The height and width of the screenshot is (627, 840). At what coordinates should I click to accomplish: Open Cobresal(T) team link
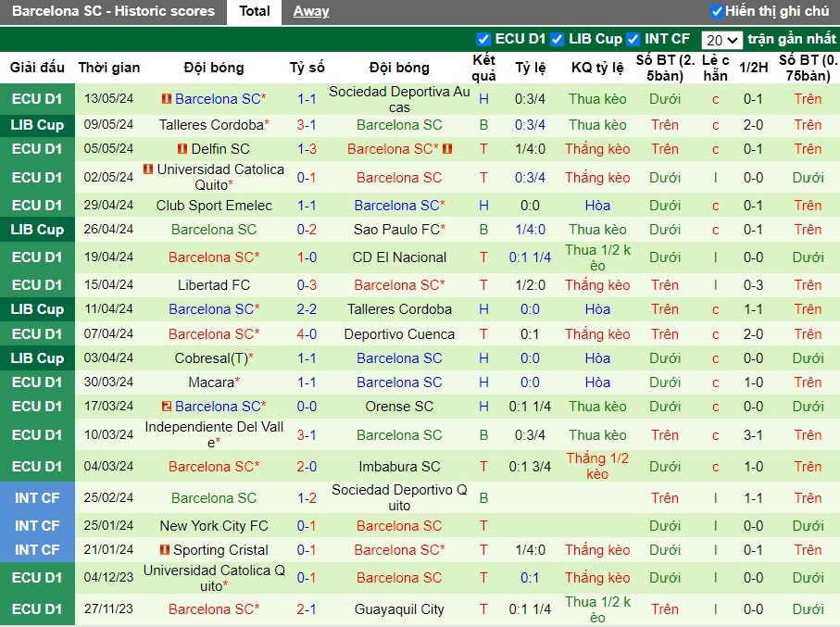click(214, 358)
